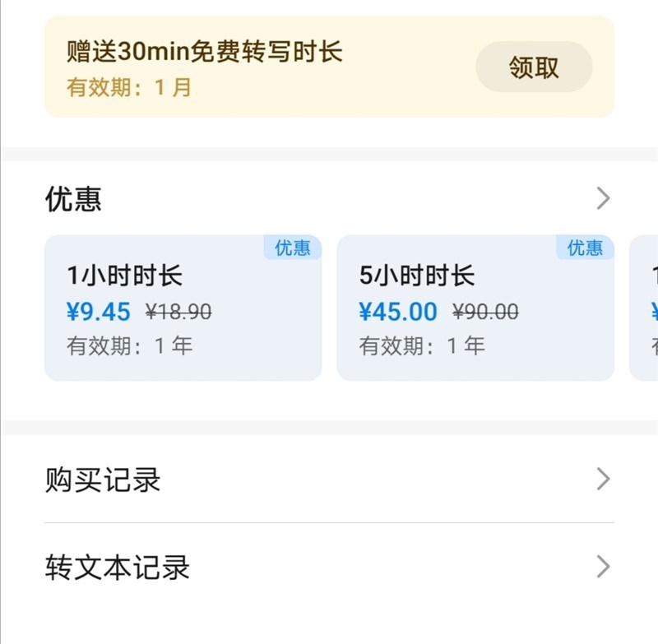
Task: Tap the ¥45.00 discounted price
Action: click(x=398, y=312)
